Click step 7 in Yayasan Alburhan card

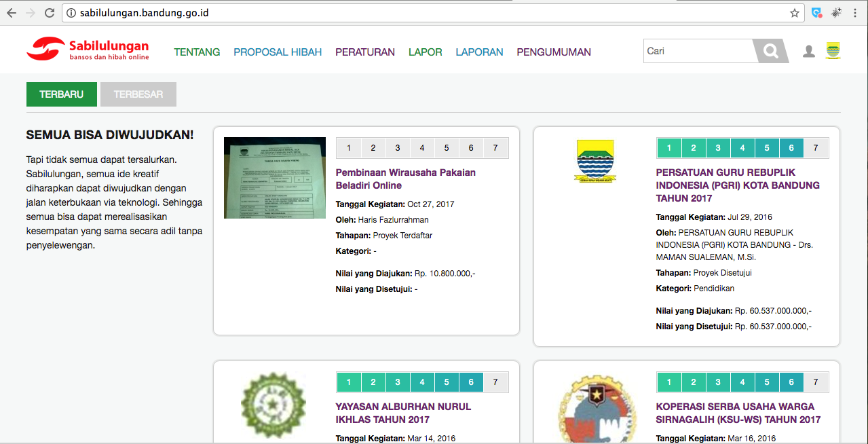495,382
